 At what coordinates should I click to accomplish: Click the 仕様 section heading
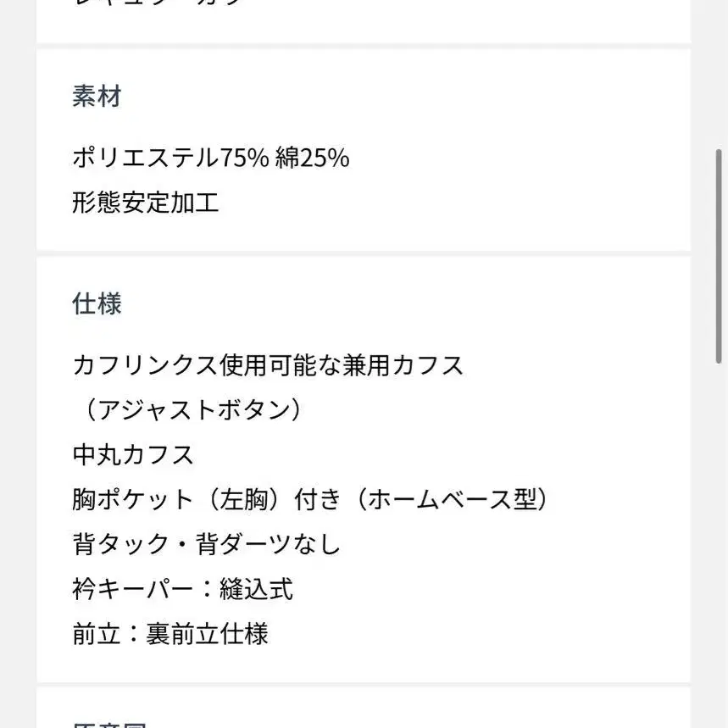tap(97, 303)
